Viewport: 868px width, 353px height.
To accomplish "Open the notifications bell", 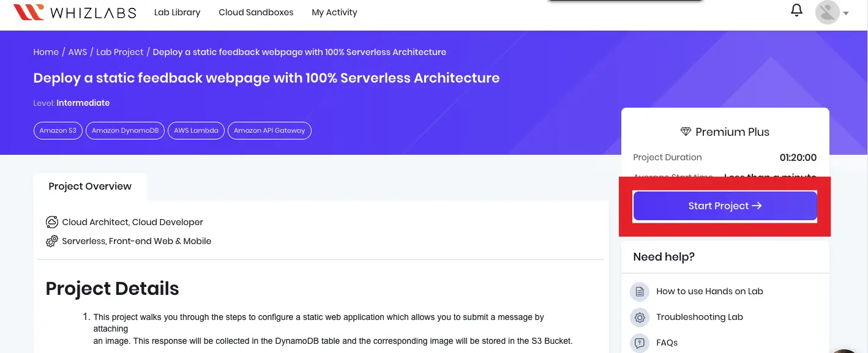I will point(796,10).
